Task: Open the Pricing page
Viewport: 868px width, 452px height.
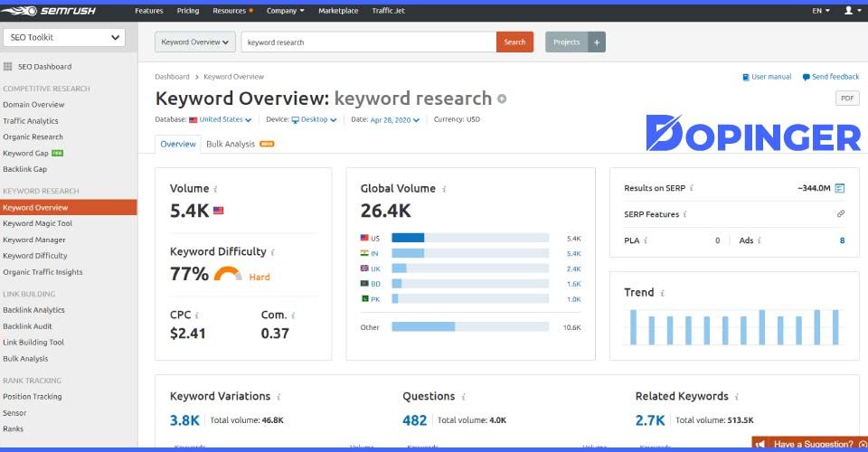Action: (188, 11)
